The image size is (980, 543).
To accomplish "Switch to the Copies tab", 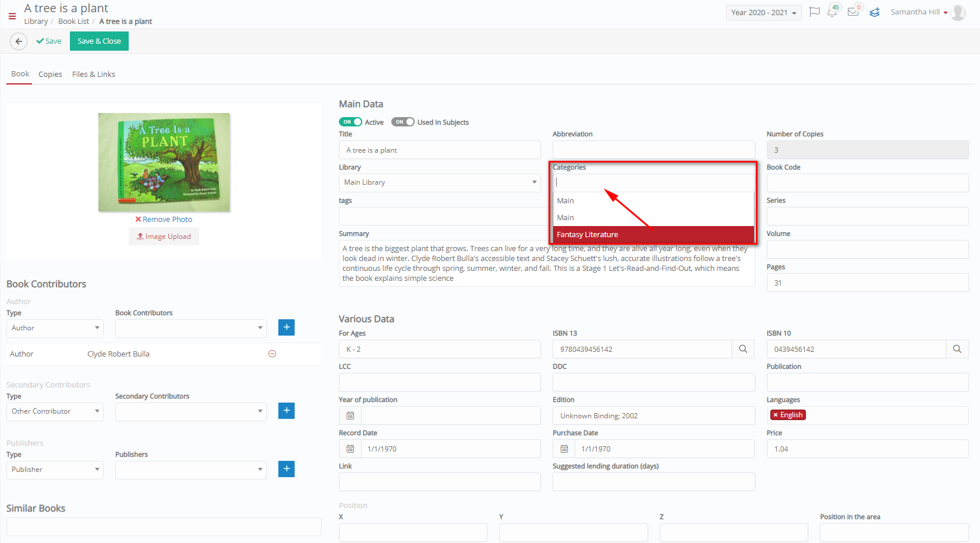I will [50, 74].
